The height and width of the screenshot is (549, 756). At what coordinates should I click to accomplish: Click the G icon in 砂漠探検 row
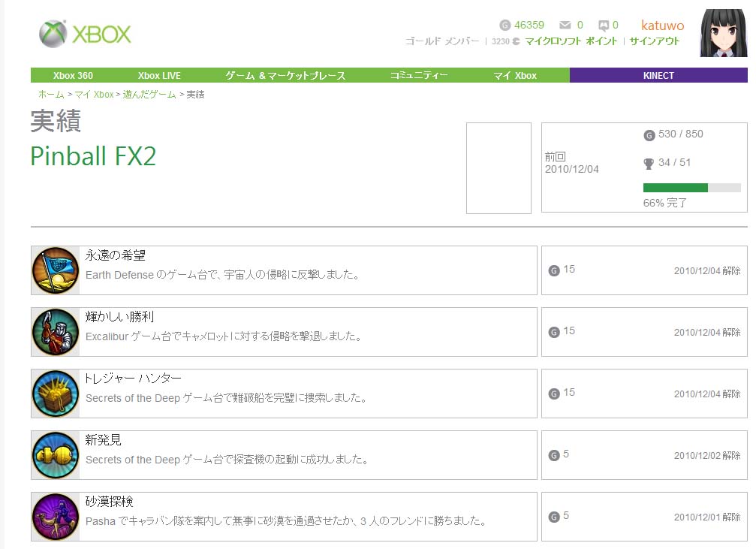tap(554, 517)
